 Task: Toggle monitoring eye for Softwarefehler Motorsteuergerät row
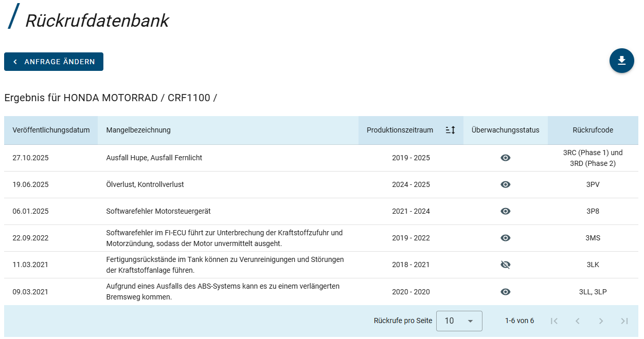click(506, 211)
